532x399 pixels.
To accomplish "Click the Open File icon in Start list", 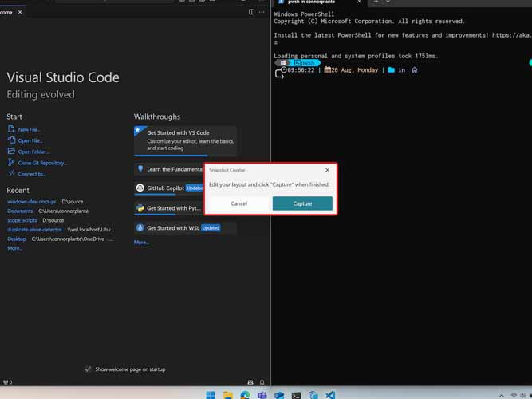I will pos(11,140).
